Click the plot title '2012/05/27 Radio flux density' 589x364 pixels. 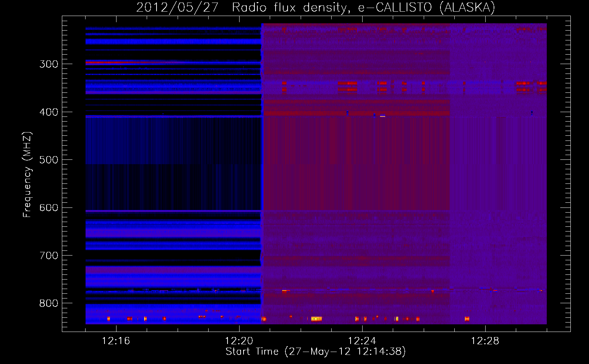click(244, 7)
